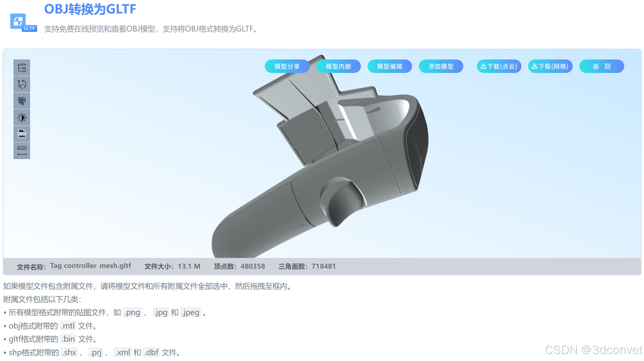644x361 pixels.
Task: Open the model structure tree panel
Action: click(x=21, y=68)
